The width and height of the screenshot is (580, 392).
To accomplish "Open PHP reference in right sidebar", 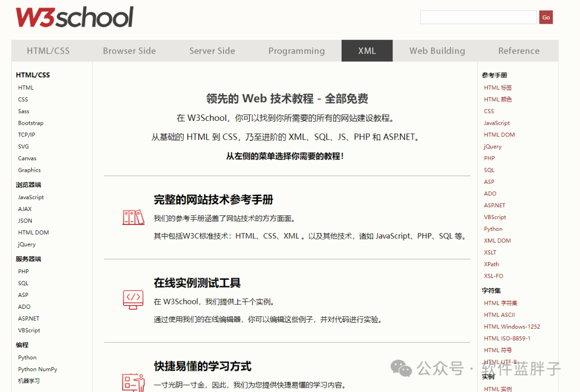I will pyautogui.click(x=489, y=158).
